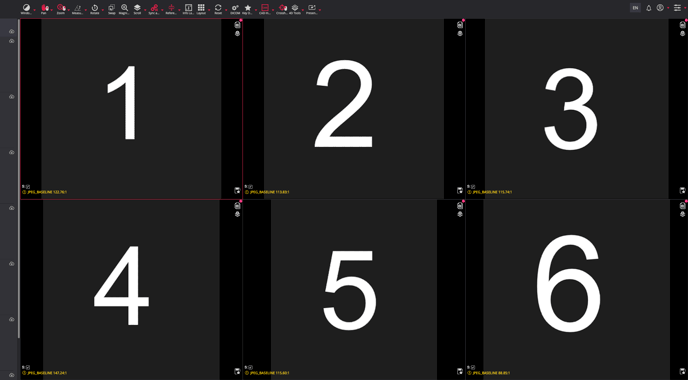This screenshot has height=380, width=688.
Task: Expand the Zoom tool dropdown arrow
Action: click(x=68, y=9)
